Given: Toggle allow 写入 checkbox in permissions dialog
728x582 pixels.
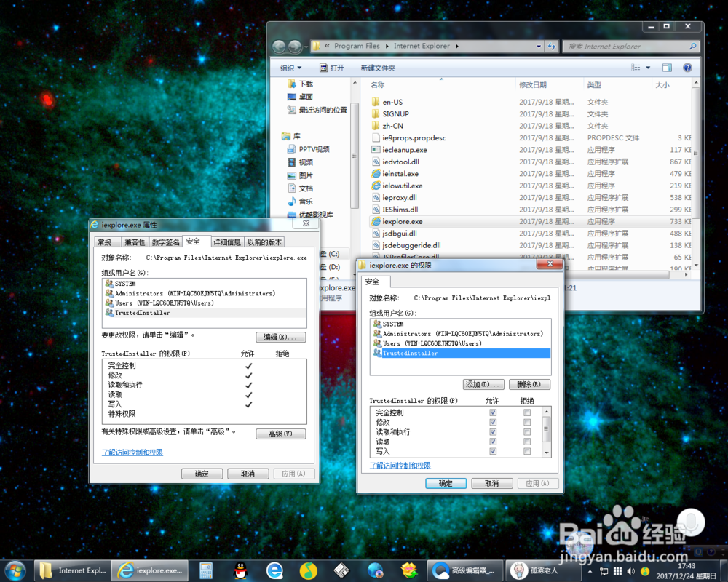Looking at the screenshot, I should [493, 451].
